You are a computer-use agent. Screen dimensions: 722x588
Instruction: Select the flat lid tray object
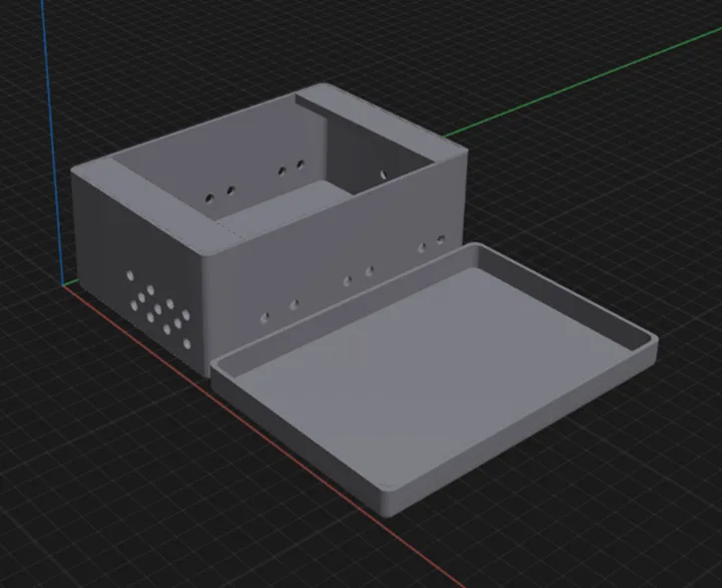(x=429, y=379)
